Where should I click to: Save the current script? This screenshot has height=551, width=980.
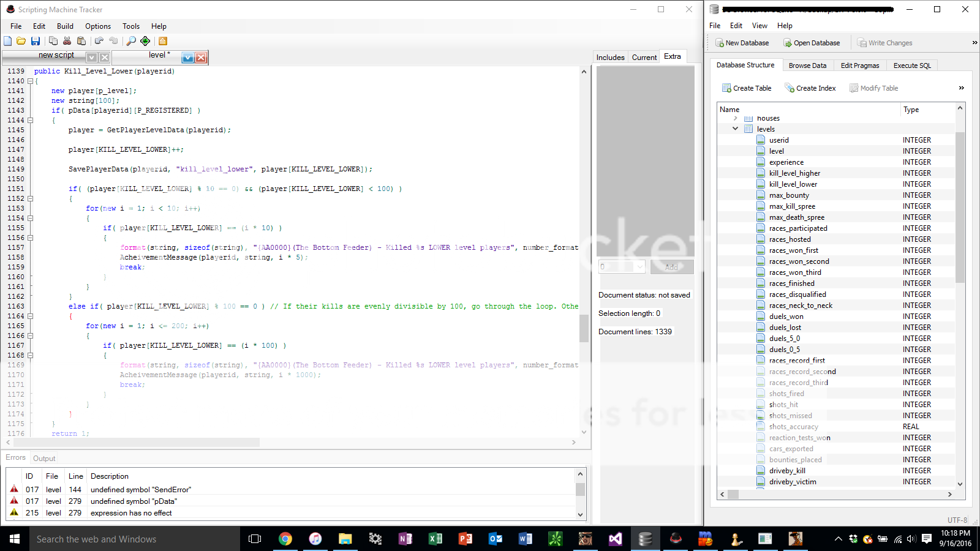[x=36, y=41]
